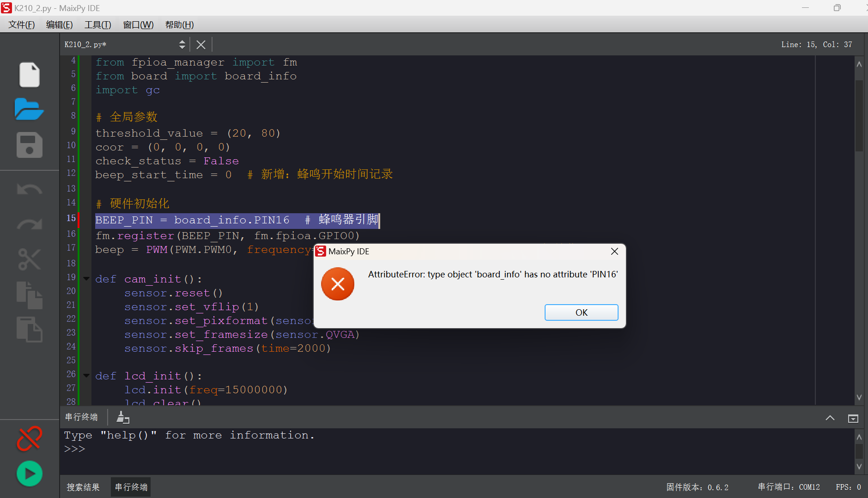Viewport: 868px width, 498px height.
Task: Open a file using the folder icon
Action: (x=29, y=109)
